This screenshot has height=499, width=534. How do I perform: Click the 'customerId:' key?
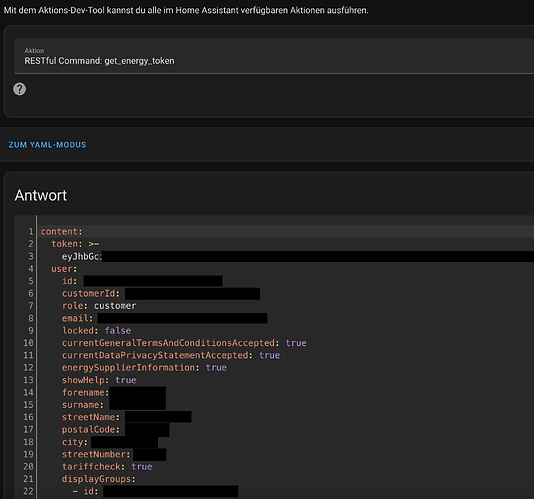(91, 294)
